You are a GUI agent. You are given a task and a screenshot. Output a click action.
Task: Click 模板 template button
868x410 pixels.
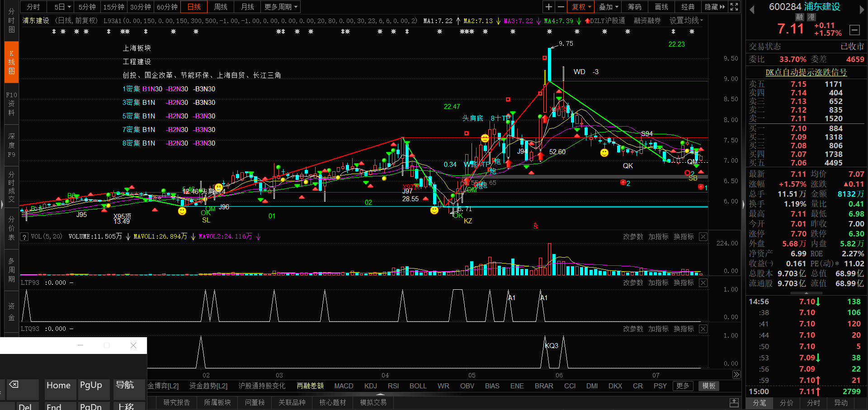(708, 386)
